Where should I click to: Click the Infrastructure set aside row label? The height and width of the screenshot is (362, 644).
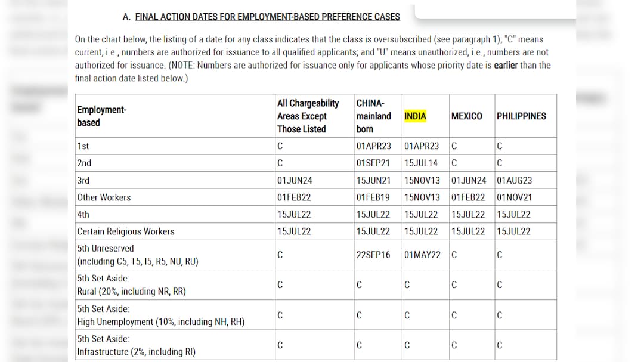[x=136, y=345]
